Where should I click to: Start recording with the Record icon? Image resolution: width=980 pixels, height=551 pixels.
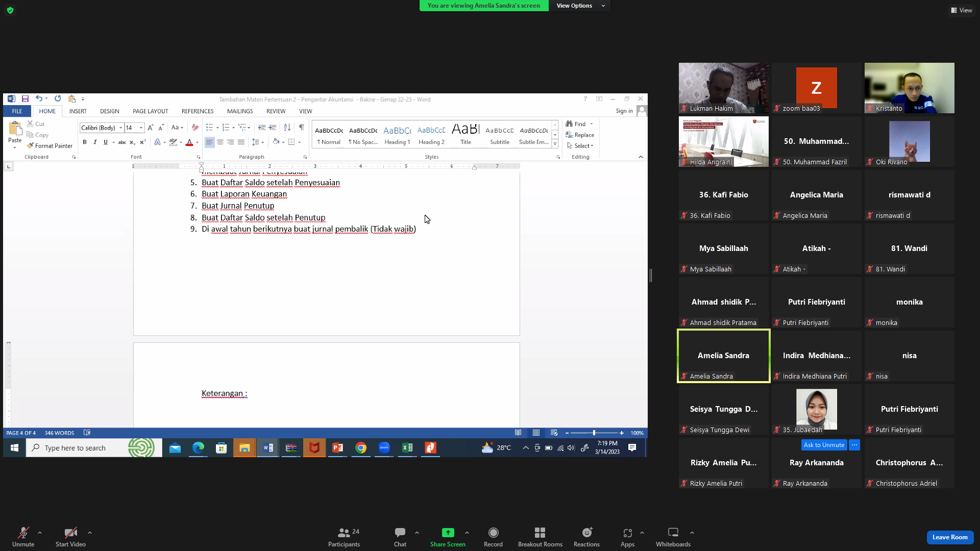tap(493, 533)
